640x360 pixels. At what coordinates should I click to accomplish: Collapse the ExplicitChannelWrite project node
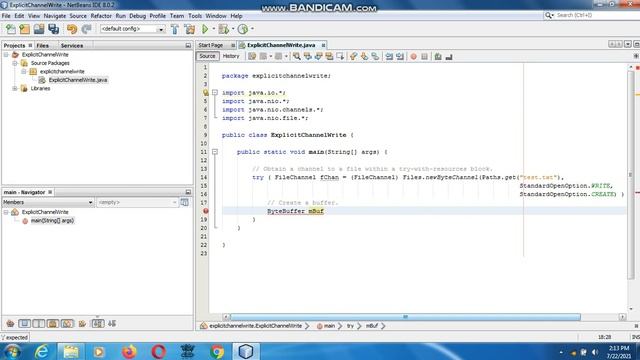click(x=6, y=54)
